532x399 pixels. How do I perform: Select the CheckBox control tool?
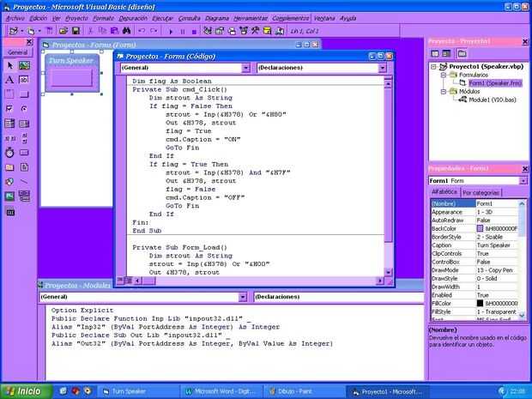pos(9,109)
